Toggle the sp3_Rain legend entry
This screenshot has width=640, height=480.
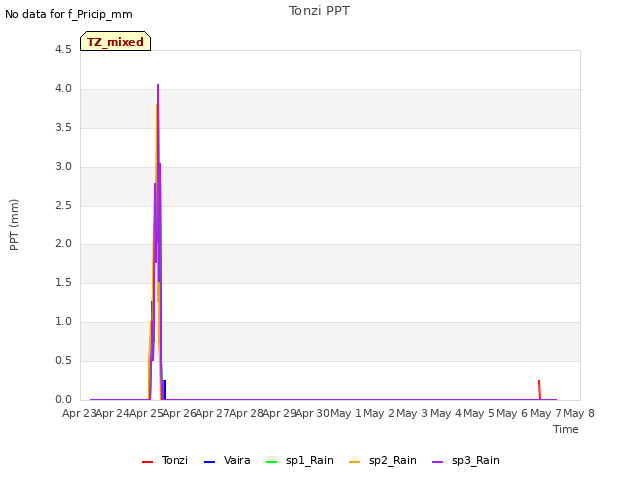466,460
